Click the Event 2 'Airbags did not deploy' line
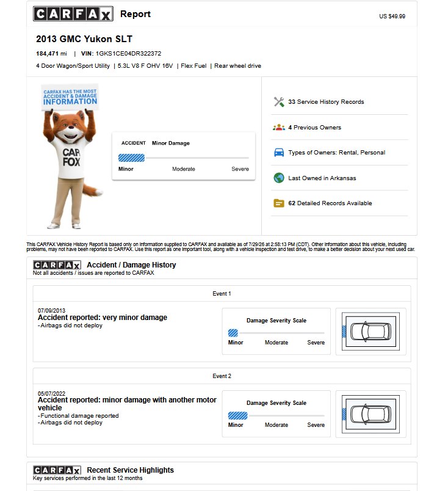Viewport: 448px width, 491px height. tap(70, 423)
